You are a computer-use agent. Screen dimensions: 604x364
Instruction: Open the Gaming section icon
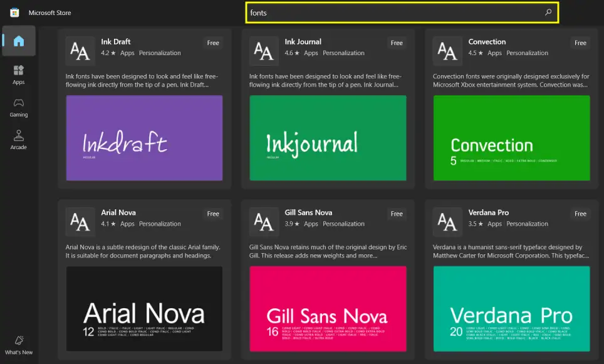coord(18,105)
